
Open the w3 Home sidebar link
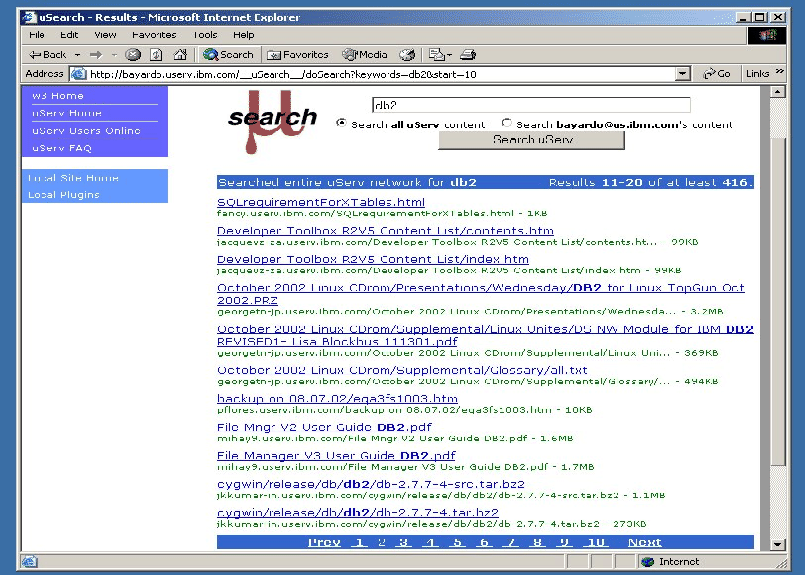tap(58, 95)
